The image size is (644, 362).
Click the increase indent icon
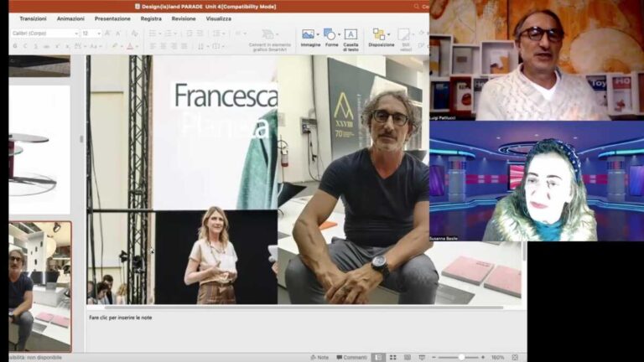(x=200, y=34)
